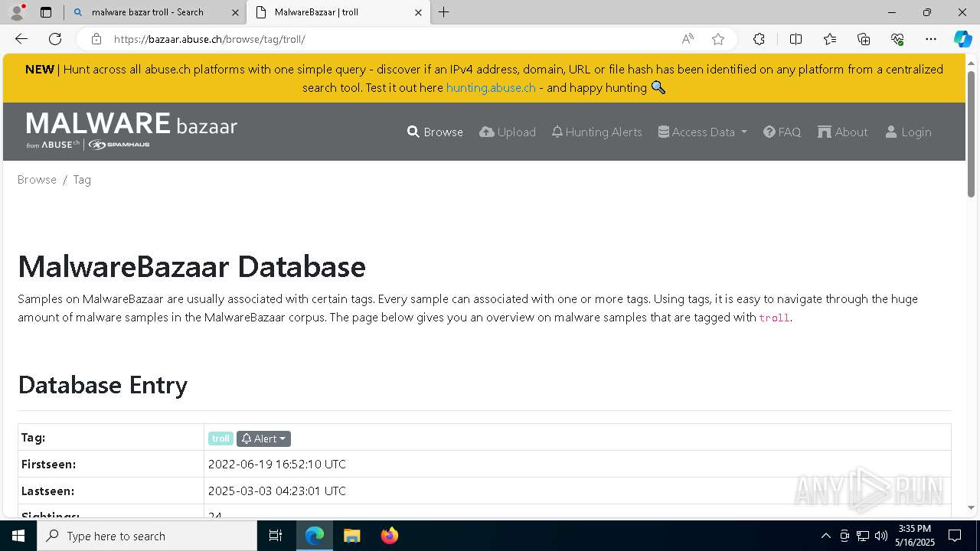Image resolution: width=980 pixels, height=551 pixels.
Task: Close the 'malware bazar troll - Search' tab
Action: coord(236,12)
